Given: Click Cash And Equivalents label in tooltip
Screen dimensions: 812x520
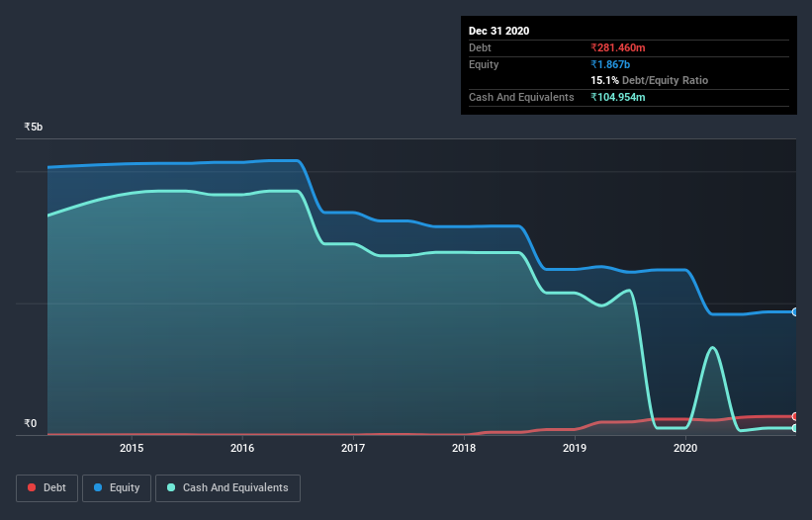Looking at the screenshot, I should click(x=521, y=97).
